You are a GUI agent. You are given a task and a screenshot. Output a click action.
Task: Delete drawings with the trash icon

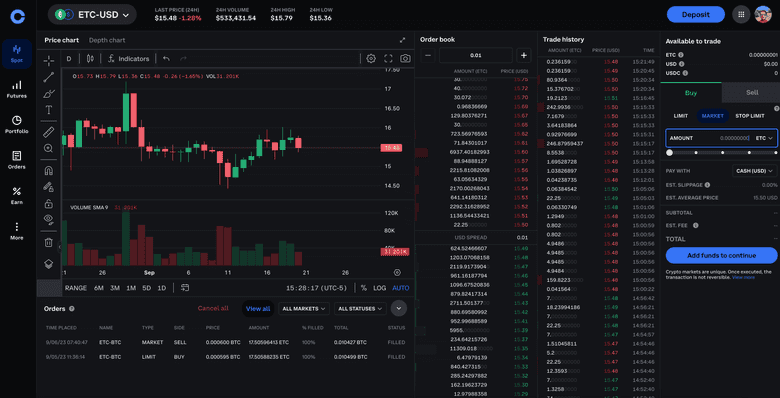[49, 243]
